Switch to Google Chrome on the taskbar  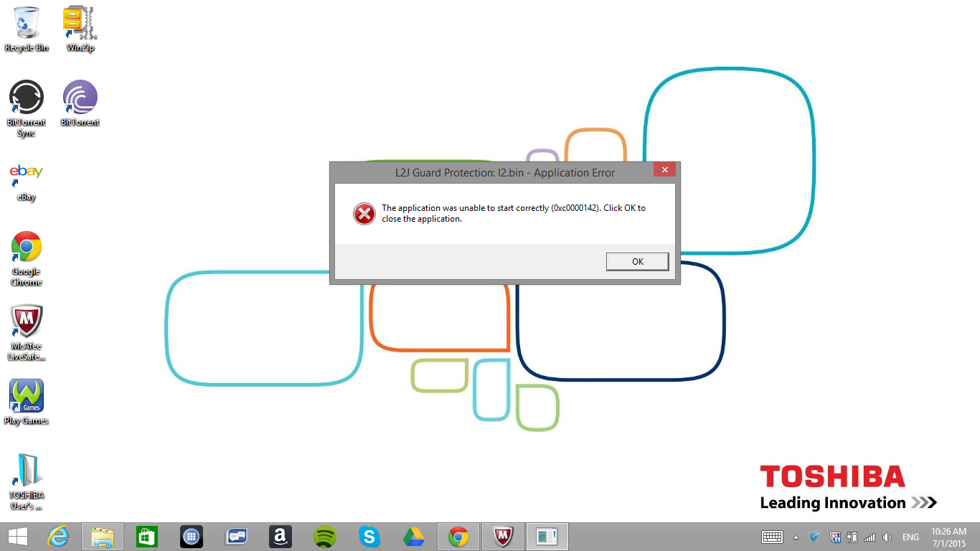click(458, 537)
